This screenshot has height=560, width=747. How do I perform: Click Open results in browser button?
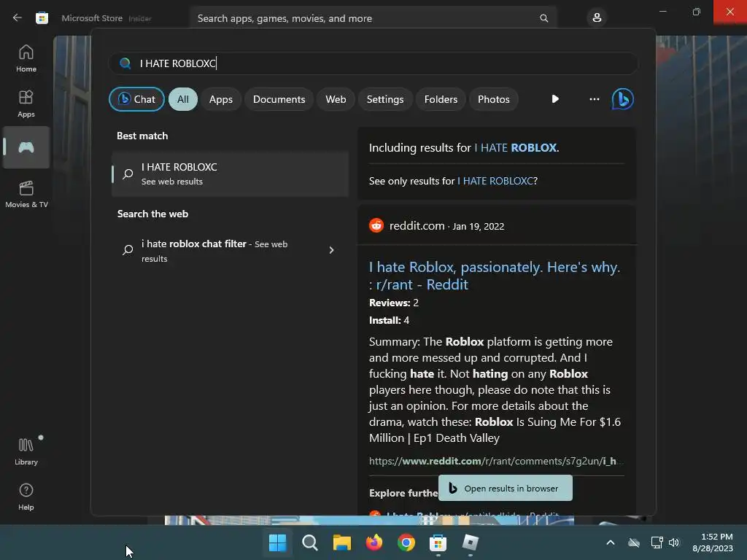505,488
